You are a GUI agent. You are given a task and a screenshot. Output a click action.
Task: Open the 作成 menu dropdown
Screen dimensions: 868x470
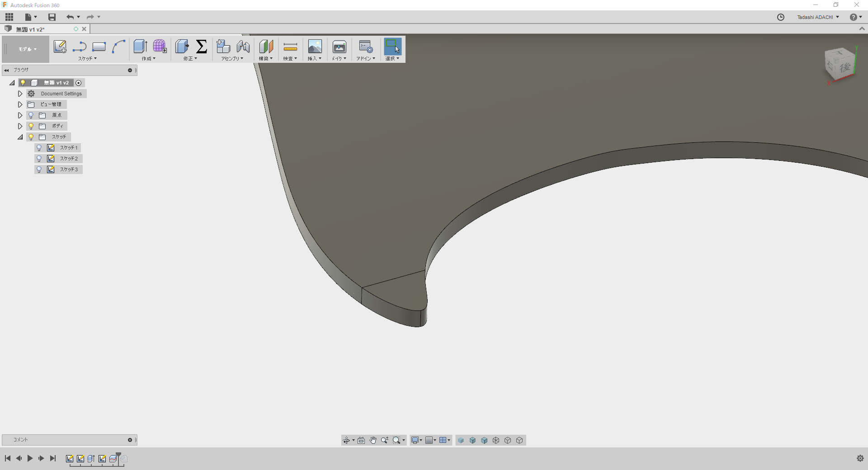pyautogui.click(x=149, y=59)
